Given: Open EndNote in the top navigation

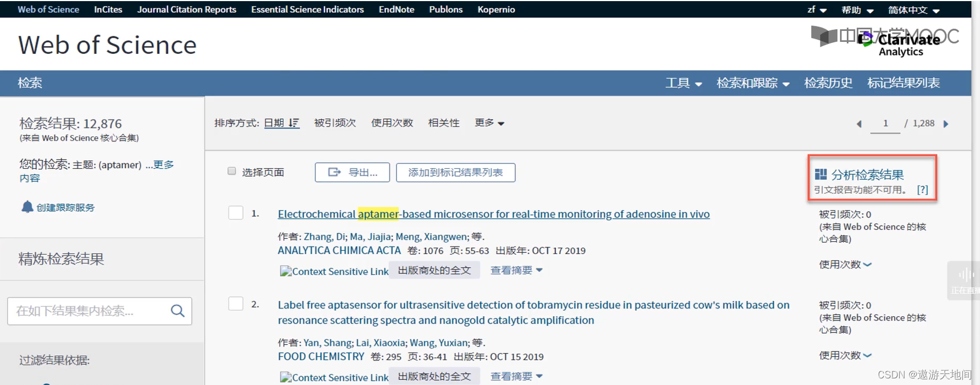Looking at the screenshot, I should [x=397, y=9].
